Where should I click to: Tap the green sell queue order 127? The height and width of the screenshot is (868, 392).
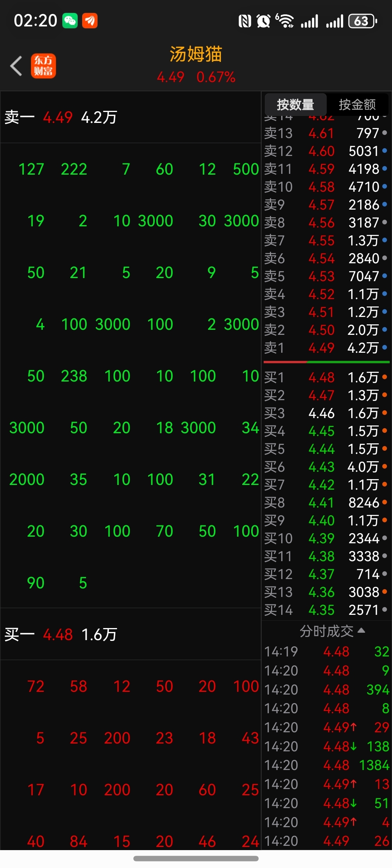(31, 169)
